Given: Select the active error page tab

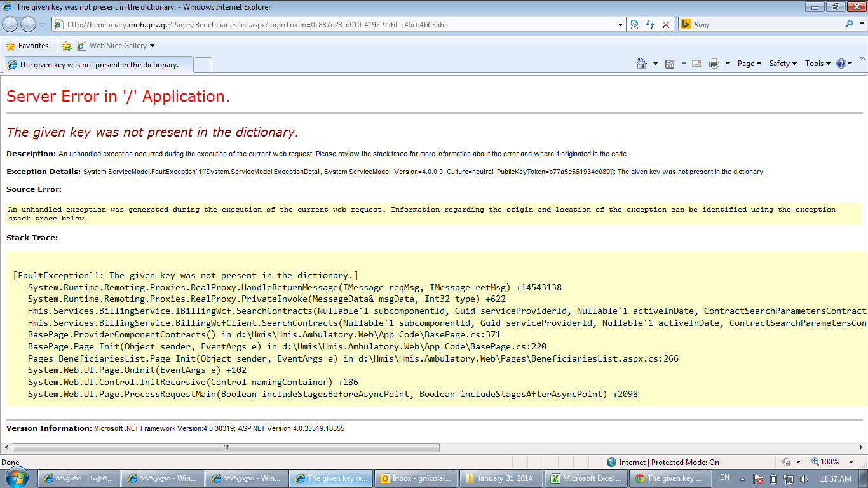Looking at the screenshot, I should click(98, 65).
